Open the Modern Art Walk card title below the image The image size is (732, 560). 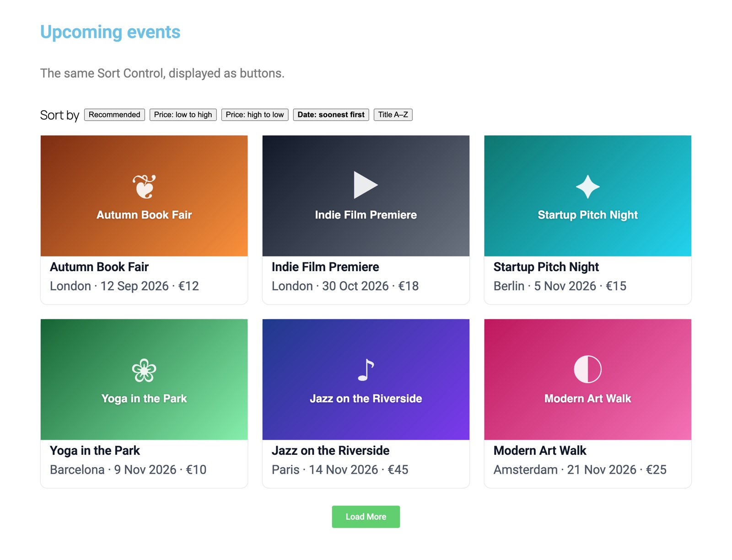540,451
